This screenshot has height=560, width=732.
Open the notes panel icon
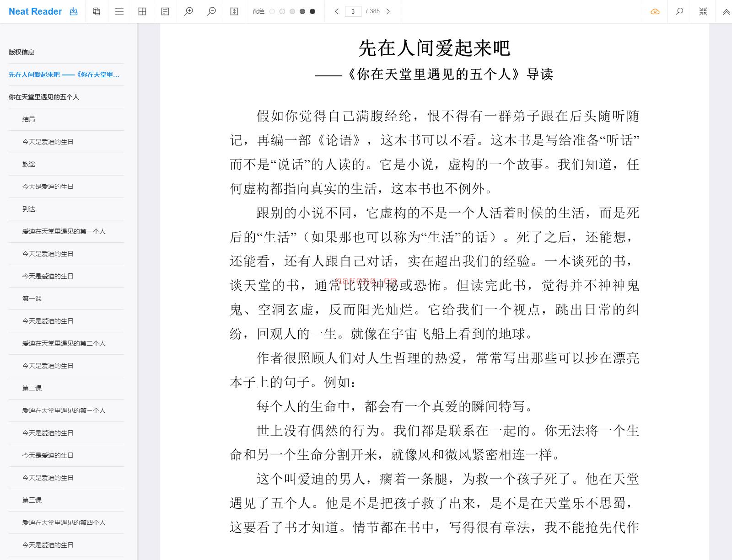(165, 11)
